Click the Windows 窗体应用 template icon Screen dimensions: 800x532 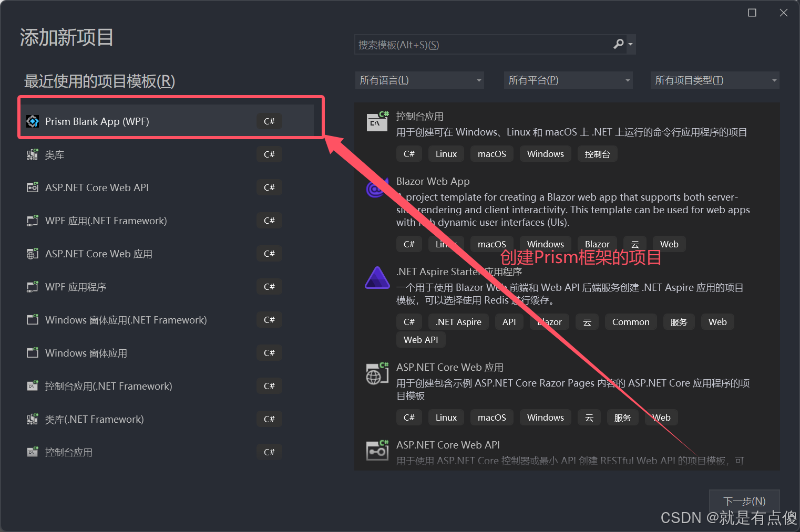point(33,353)
